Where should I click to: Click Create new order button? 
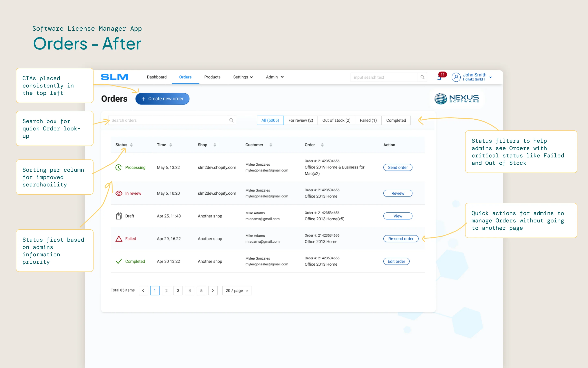pos(162,99)
